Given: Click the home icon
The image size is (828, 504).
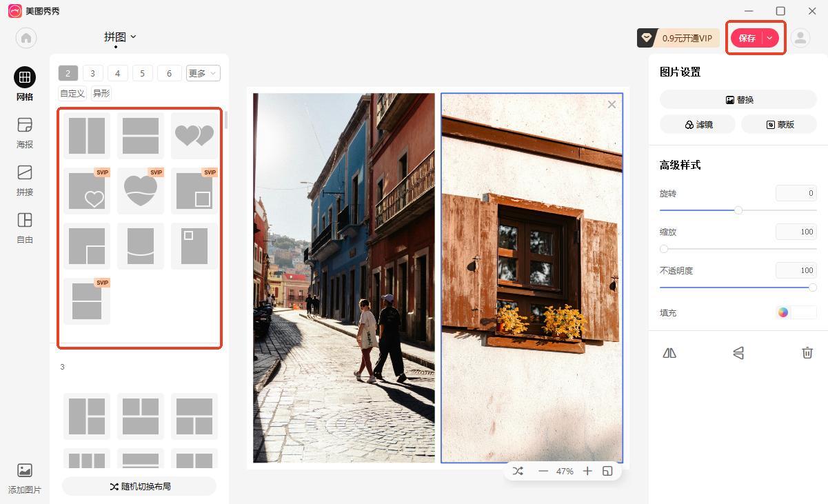Looking at the screenshot, I should pyautogui.click(x=26, y=38).
